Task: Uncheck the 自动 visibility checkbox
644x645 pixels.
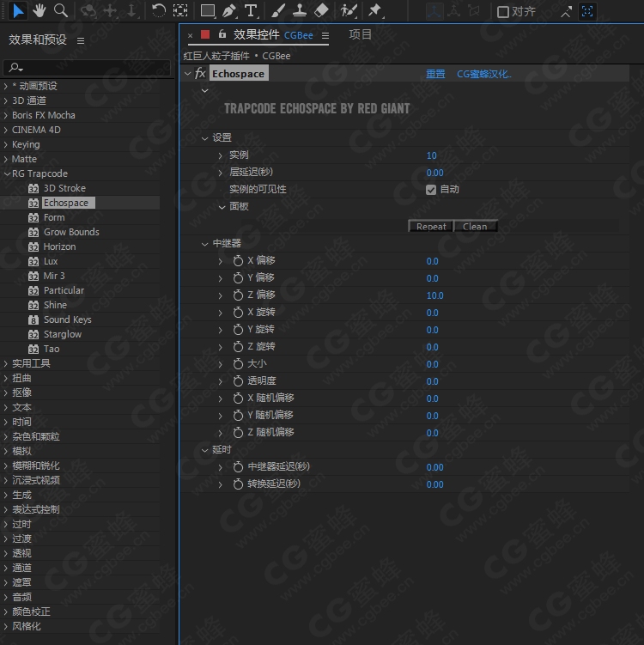Action: pyautogui.click(x=431, y=190)
